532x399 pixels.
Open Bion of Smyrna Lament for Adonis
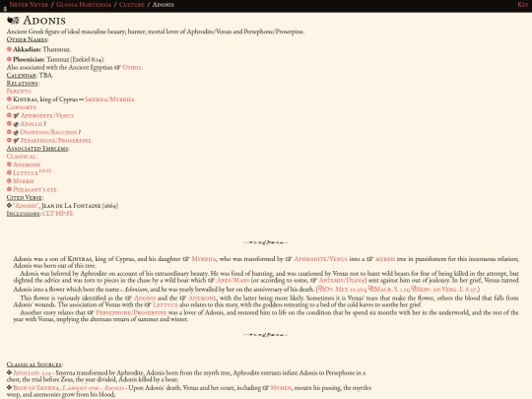click(68, 388)
